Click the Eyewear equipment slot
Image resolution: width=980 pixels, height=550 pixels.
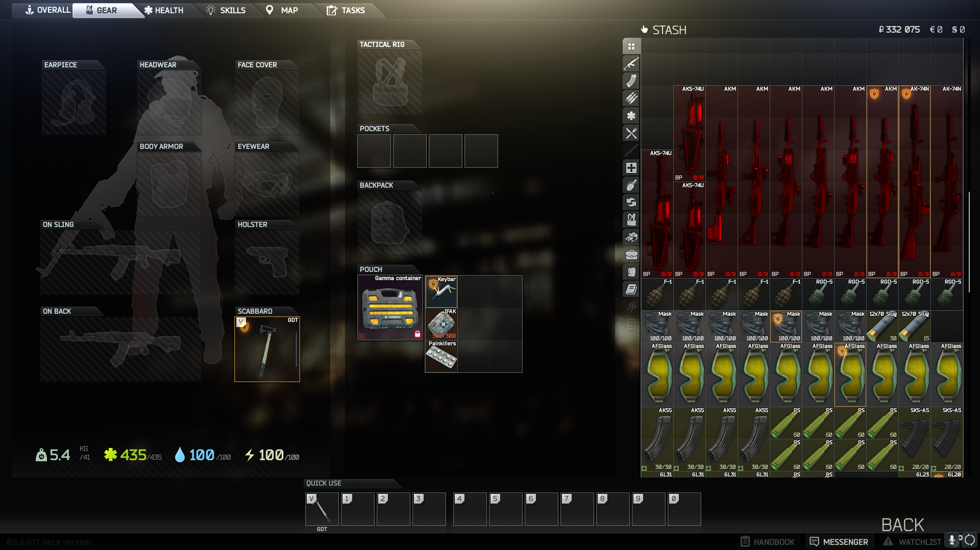(x=267, y=184)
